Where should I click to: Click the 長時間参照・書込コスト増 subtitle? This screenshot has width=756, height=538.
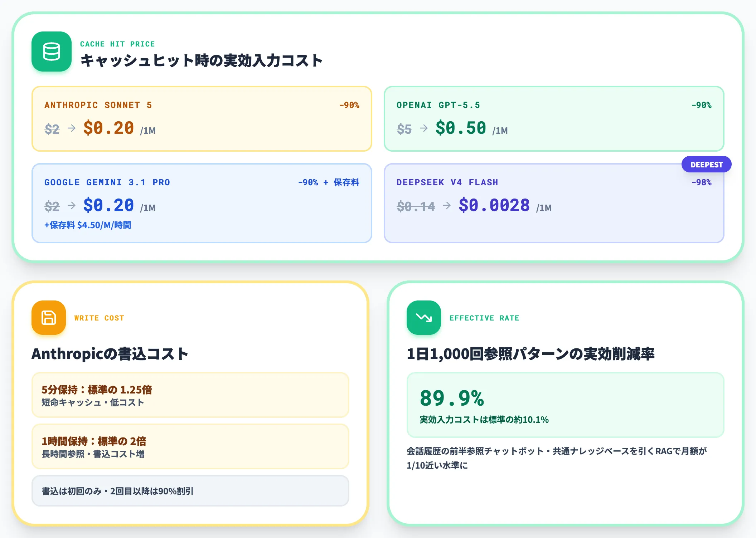pos(93,454)
